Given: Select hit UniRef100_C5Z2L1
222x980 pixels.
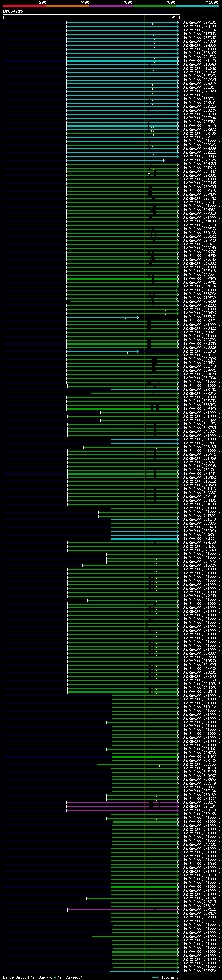Looking at the screenshot, I should click(199, 152).
